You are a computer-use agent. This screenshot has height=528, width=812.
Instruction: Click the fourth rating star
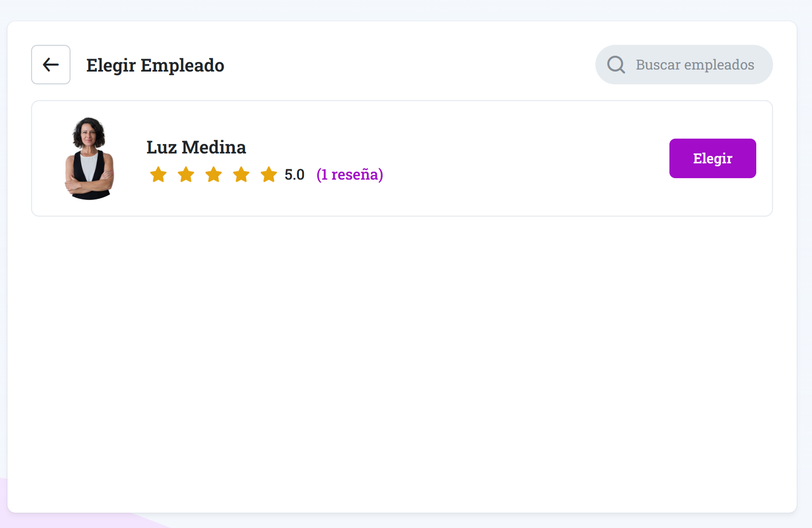coord(241,175)
